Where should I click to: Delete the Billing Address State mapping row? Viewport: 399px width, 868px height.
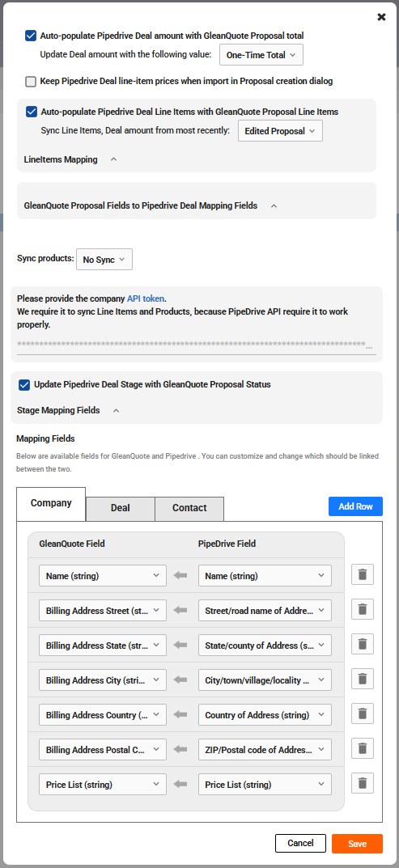(363, 645)
